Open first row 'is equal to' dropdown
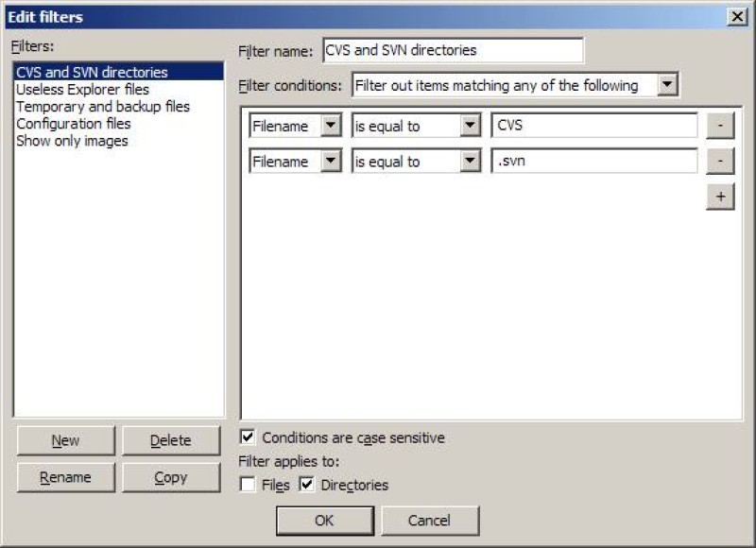Screen dimensions: 756x548 (470, 126)
